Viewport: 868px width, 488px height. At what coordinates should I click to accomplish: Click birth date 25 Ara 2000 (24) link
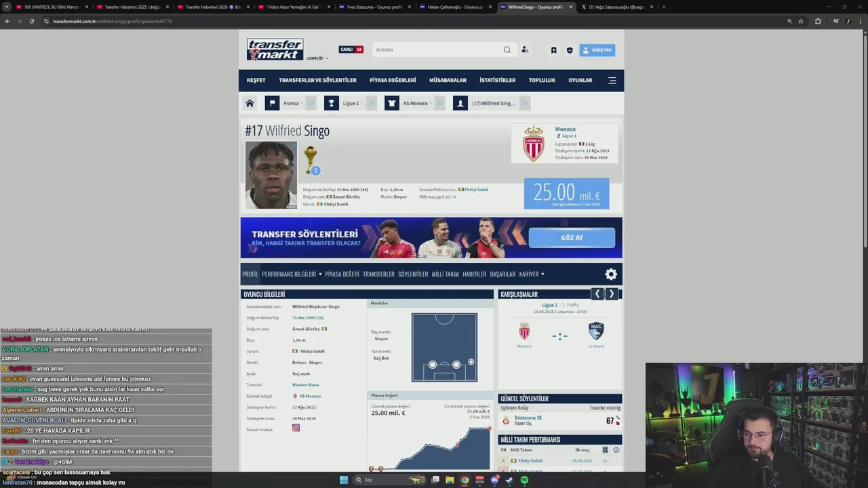point(308,317)
